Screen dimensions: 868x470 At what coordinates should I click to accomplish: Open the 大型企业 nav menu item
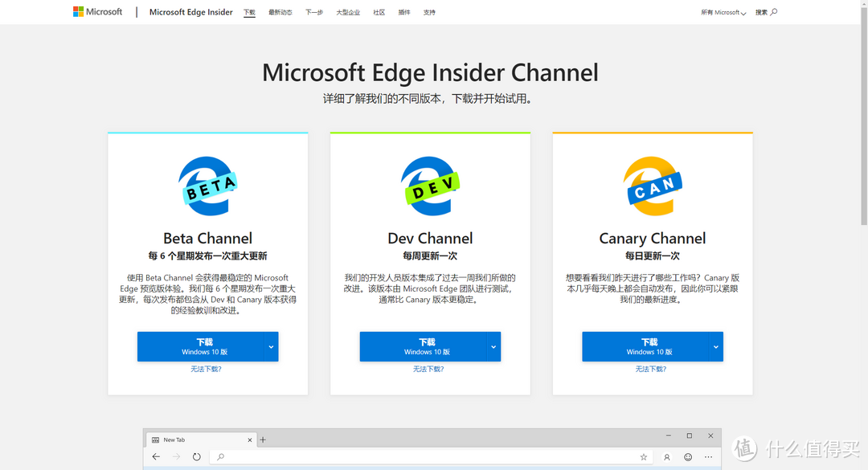click(348, 12)
